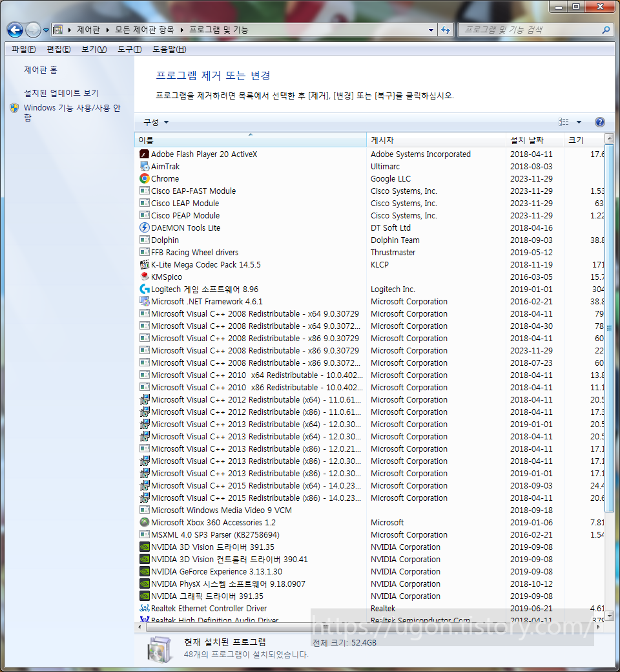Click the vertical scrollbar down arrow
Viewport: 620px width, 672px height.
(609, 615)
